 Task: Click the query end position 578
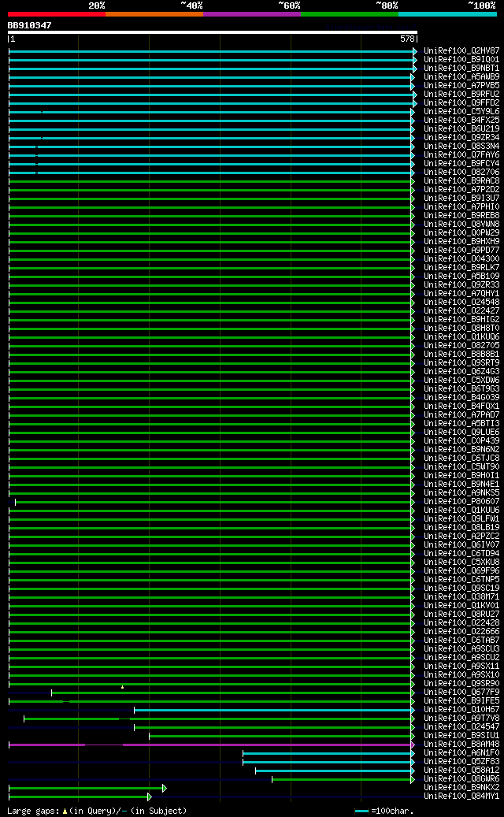point(407,39)
